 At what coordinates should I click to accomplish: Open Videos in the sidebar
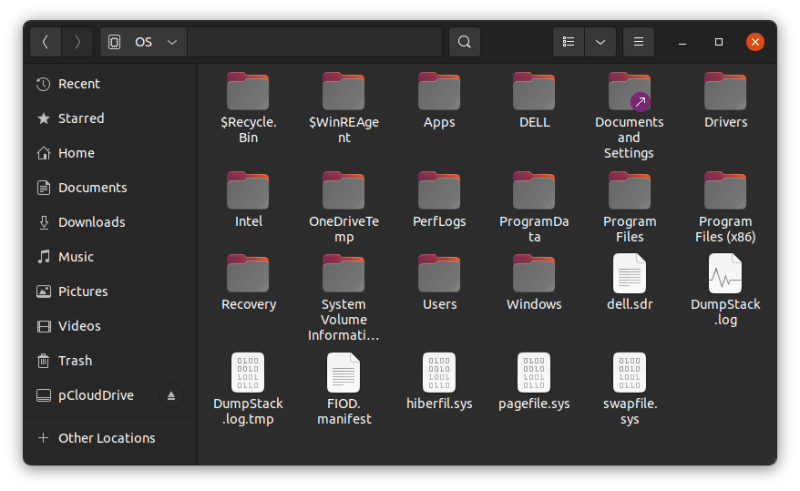click(110, 326)
